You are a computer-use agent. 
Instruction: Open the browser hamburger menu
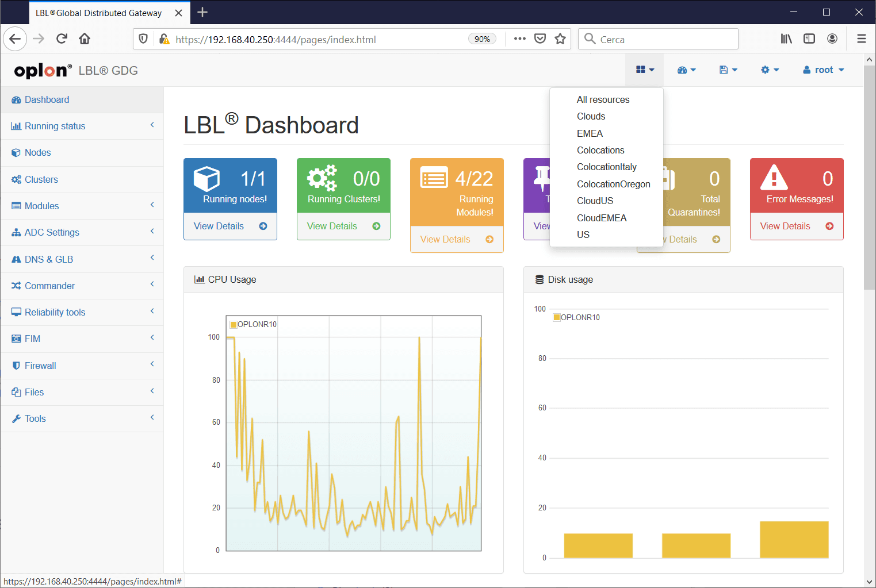(x=861, y=39)
